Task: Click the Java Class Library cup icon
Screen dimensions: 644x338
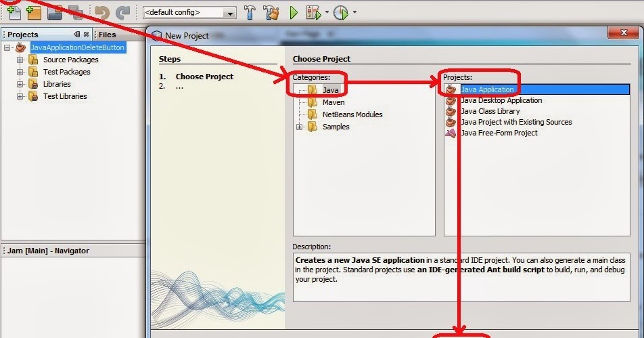Action: coord(451,111)
